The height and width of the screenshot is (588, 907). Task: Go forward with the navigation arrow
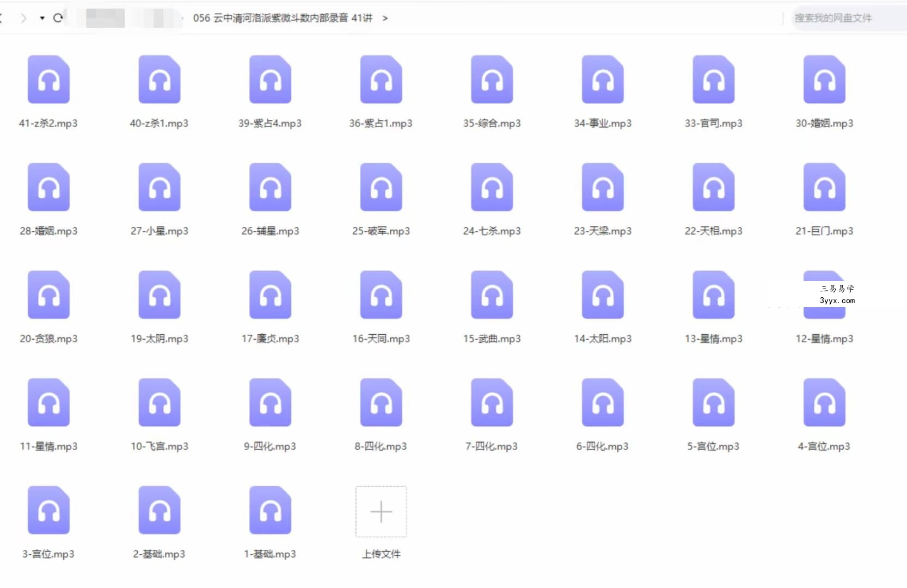[23, 18]
